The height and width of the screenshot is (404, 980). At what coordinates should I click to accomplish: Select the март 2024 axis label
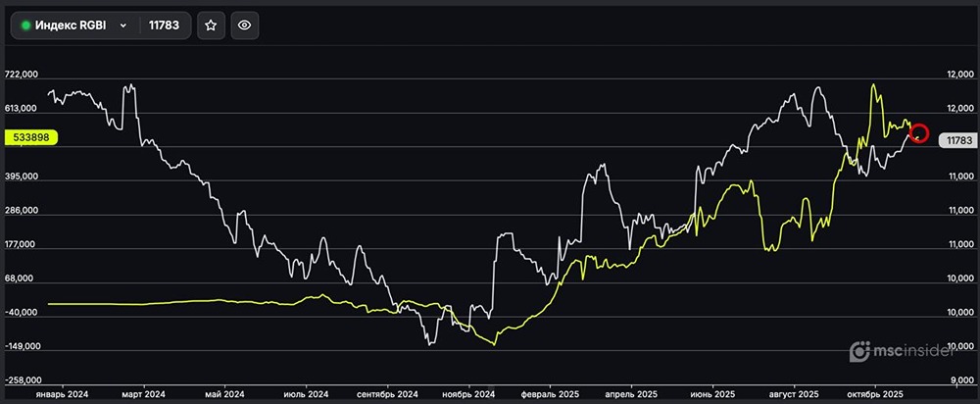pyautogui.click(x=142, y=394)
